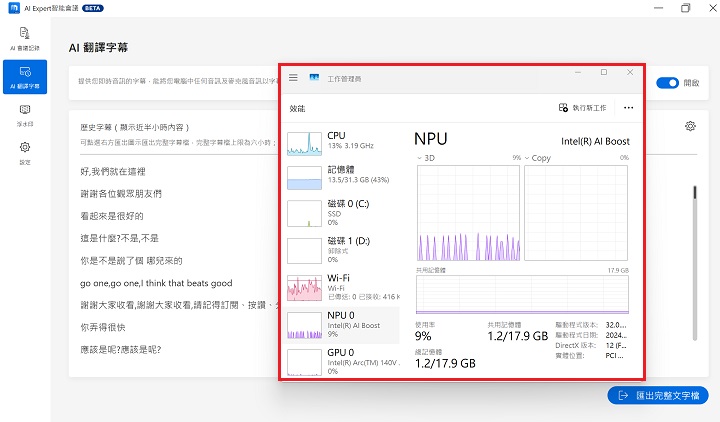Click the NPU 3D usage graph
Screen dimensions: 720x422
click(x=468, y=213)
